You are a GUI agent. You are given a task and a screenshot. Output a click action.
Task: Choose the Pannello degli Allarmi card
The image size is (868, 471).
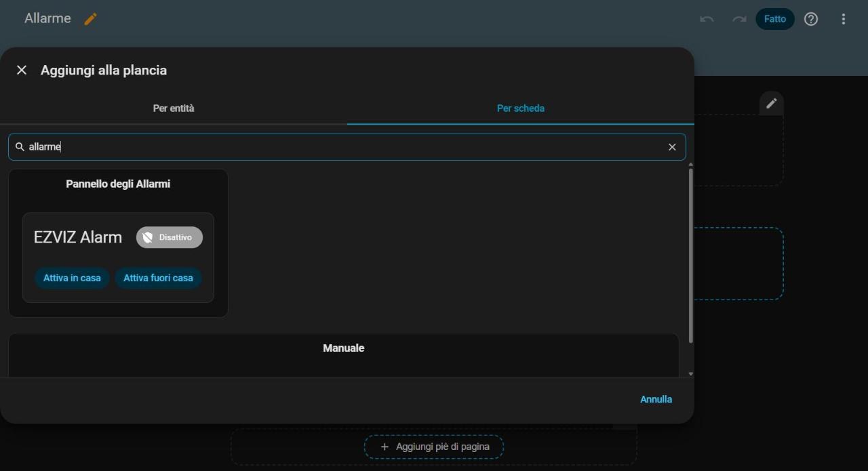click(x=118, y=243)
